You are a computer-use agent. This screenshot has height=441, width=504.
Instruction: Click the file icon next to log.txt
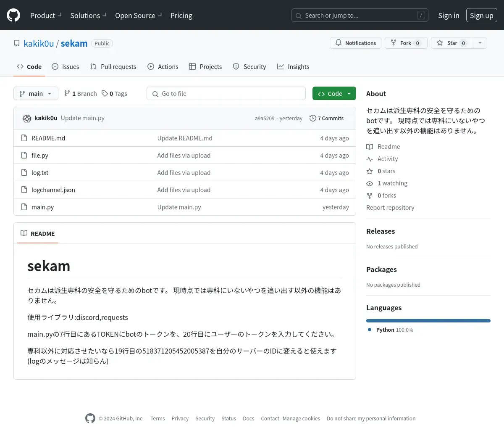tap(24, 172)
